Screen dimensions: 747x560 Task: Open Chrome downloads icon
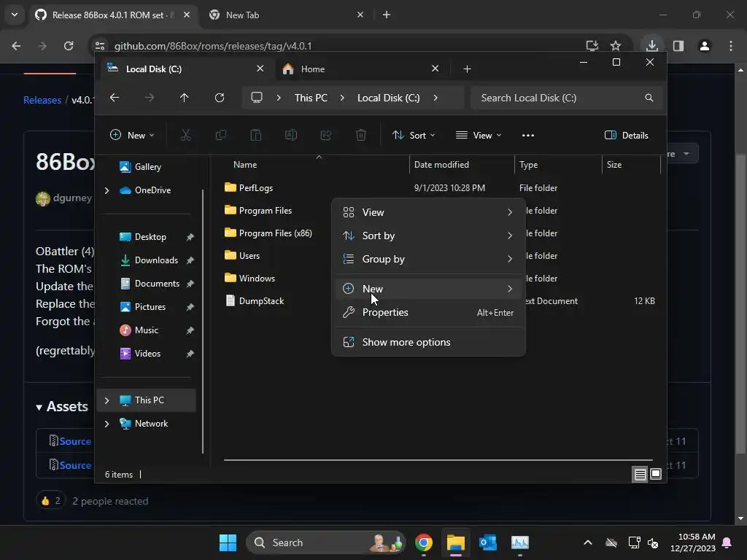pyautogui.click(x=651, y=46)
